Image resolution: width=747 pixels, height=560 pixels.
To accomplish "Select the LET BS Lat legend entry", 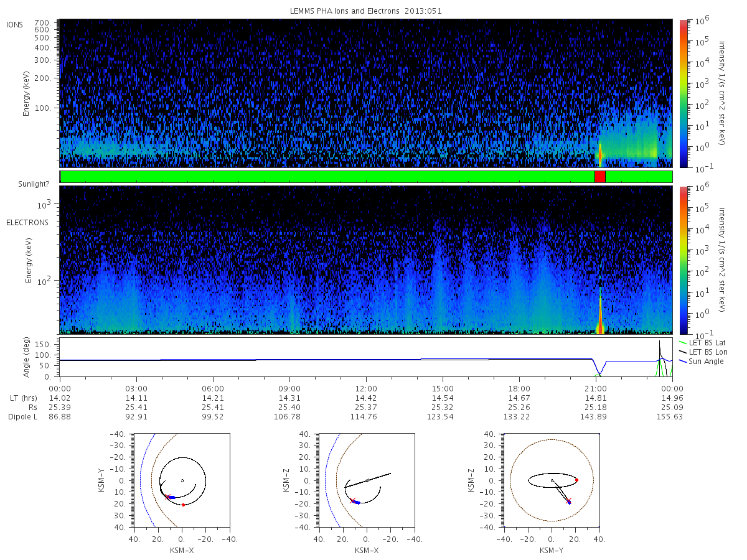I will coord(703,342).
